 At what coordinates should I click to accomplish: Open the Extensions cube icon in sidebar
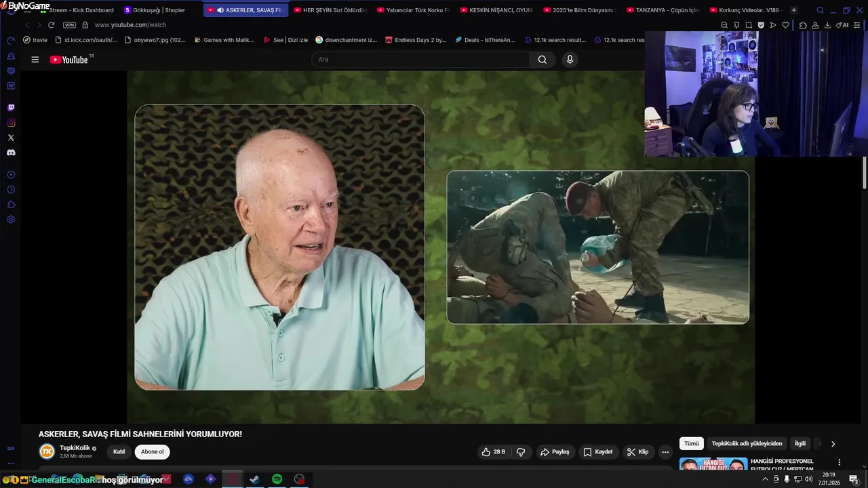click(x=11, y=205)
